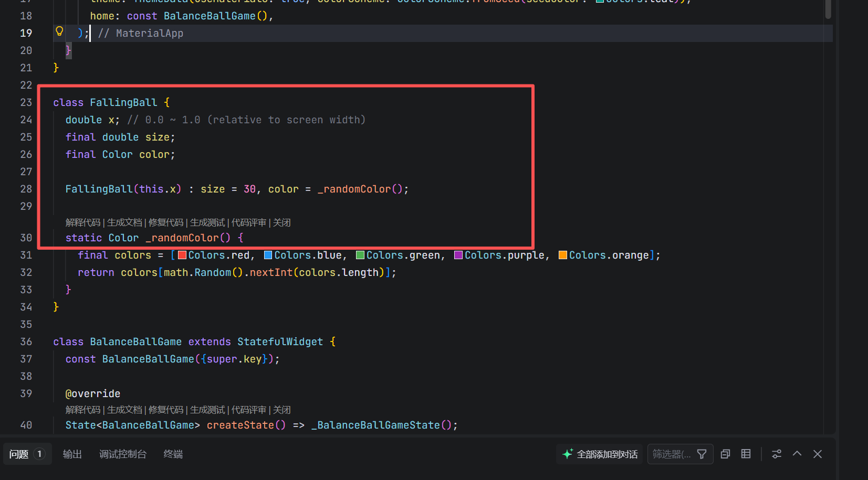Viewport: 868px width, 480px height.
Task: Click the blue Colors.blue swatch
Action: [268, 255]
